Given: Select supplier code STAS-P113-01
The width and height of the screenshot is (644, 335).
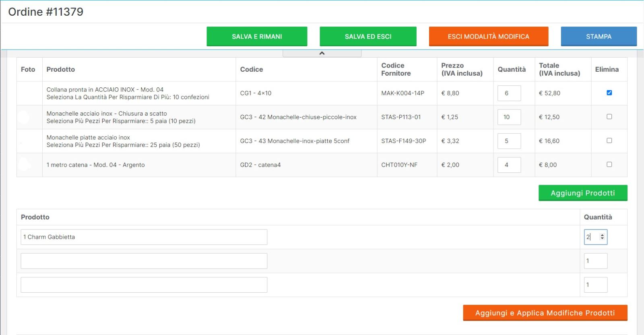Looking at the screenshot, I should (401, 117).
